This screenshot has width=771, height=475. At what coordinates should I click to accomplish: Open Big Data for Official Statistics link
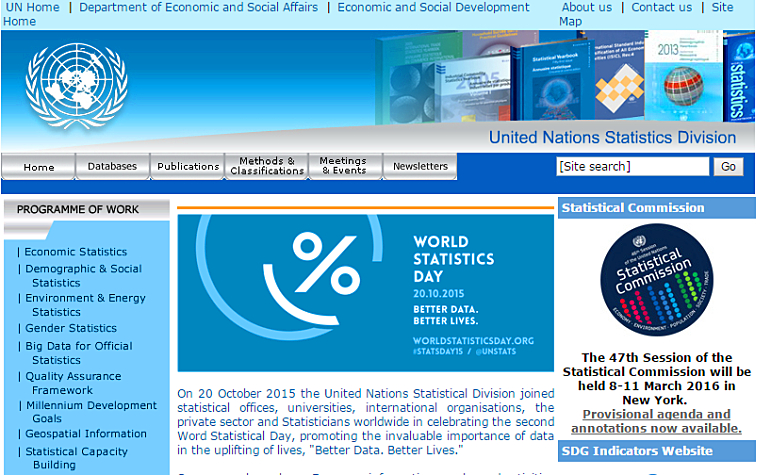[79, 353]
